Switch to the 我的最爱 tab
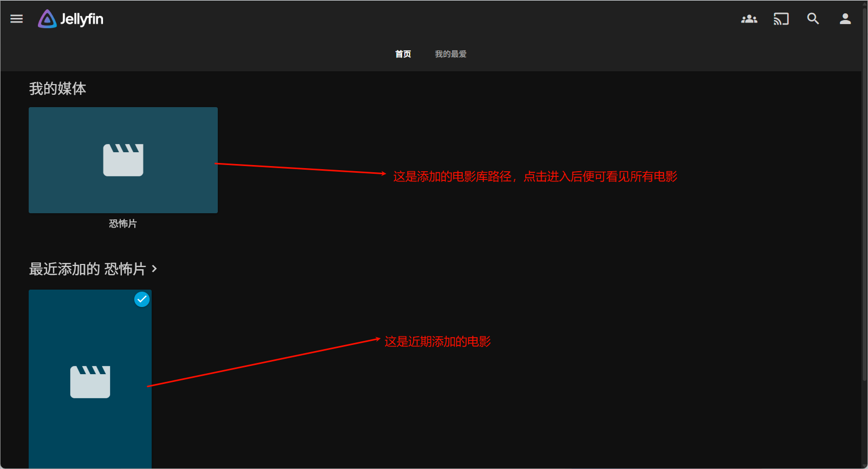The width and height of the screenshot is (868, 469). (x=450, y=54)
